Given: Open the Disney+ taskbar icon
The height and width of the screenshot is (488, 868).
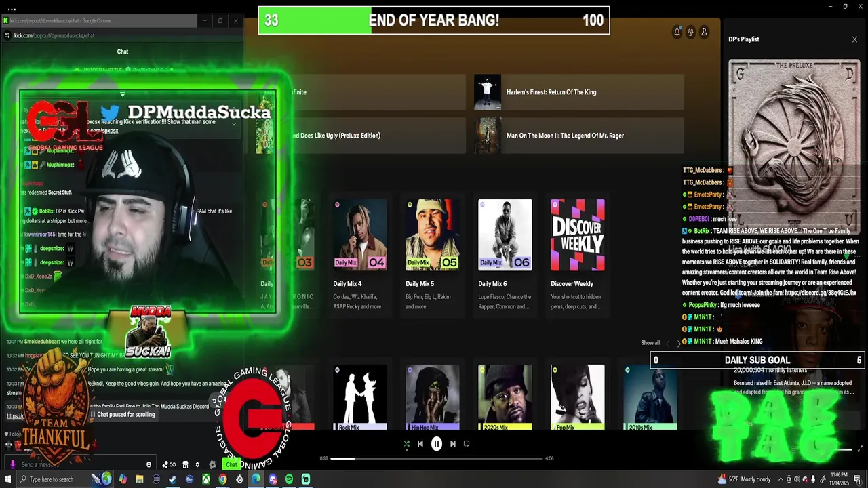Looking at the screenshot, I should pyautogui.click(x=189, y=479).
